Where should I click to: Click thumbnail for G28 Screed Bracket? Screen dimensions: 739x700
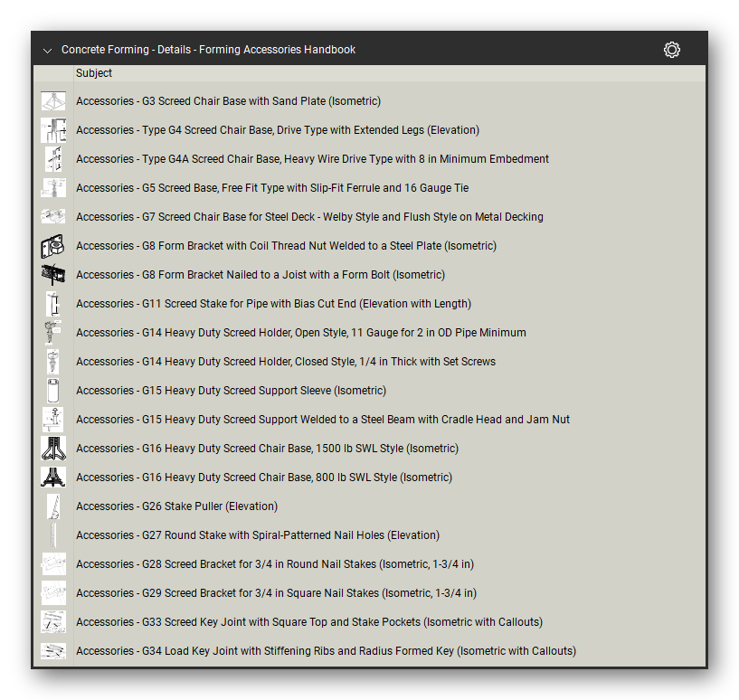(53, 564)
